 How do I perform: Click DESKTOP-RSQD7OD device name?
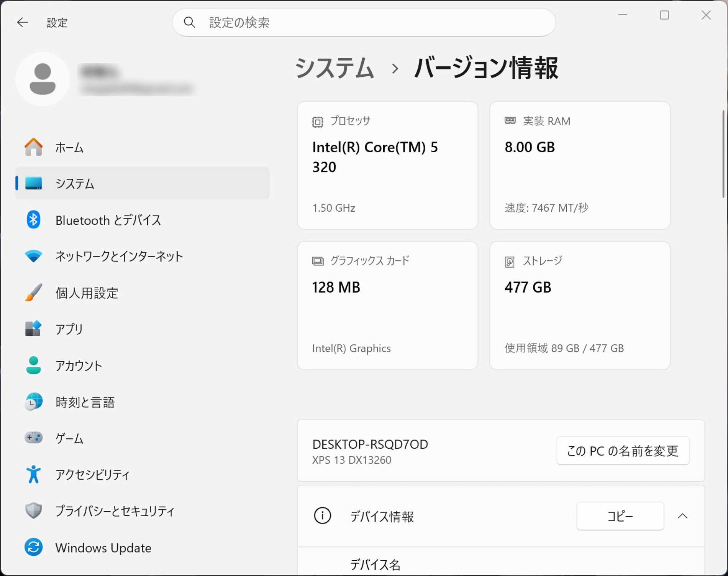pyautogui.click(x=370, y=444)
